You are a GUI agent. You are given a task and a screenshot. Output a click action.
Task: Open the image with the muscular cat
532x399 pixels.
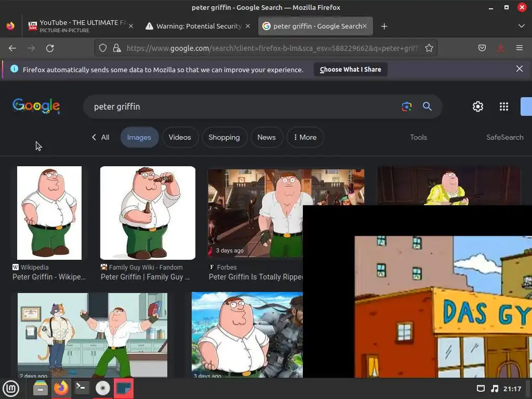click(x=92, y=335)
